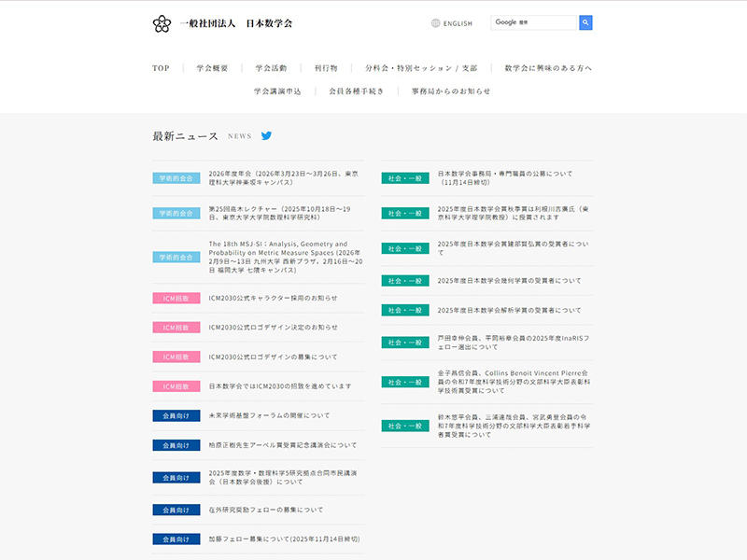Viewport: 747px width, 560px height.
Task: Click inside the Google search field
Action: point(534,22)
